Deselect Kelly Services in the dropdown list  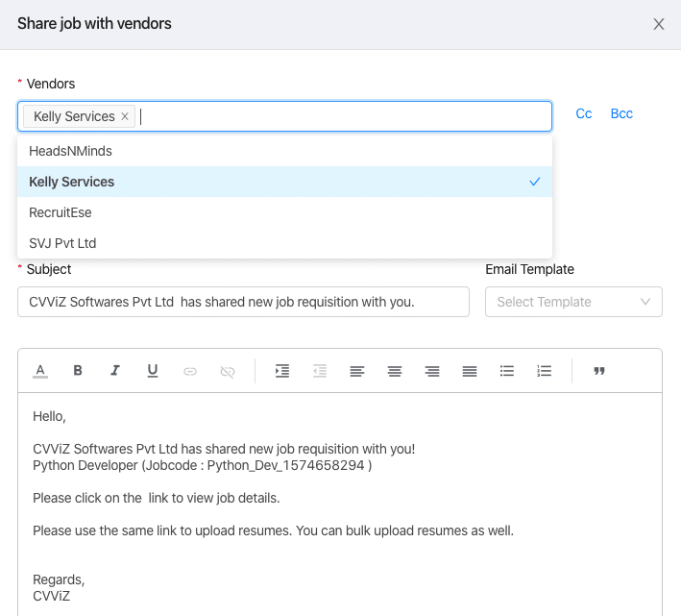pos(284,182)
